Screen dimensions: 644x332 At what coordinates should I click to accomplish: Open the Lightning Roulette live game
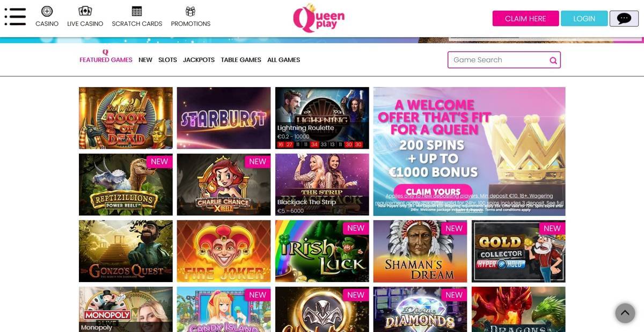coord(322,118)
